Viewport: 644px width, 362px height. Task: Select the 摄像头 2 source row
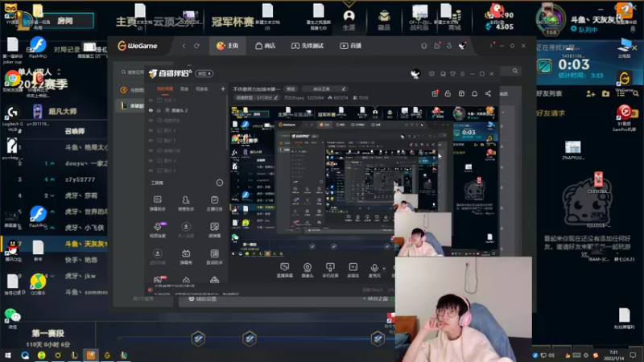tap(187, 110)
